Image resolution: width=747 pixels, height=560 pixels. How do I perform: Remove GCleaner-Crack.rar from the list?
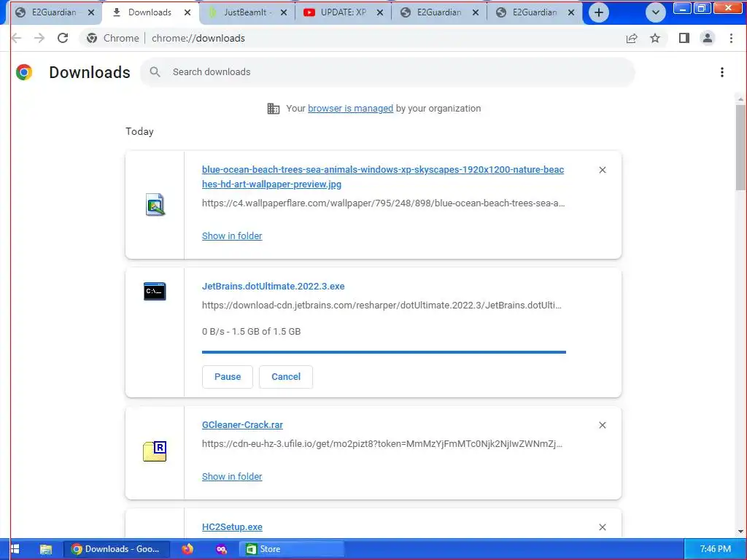[x=602, y=425]
